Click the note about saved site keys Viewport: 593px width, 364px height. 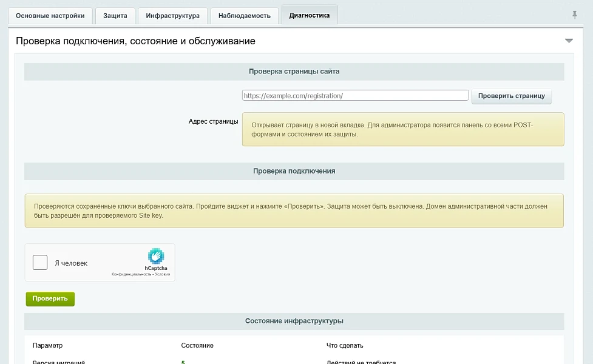click(x=294, y=211)
